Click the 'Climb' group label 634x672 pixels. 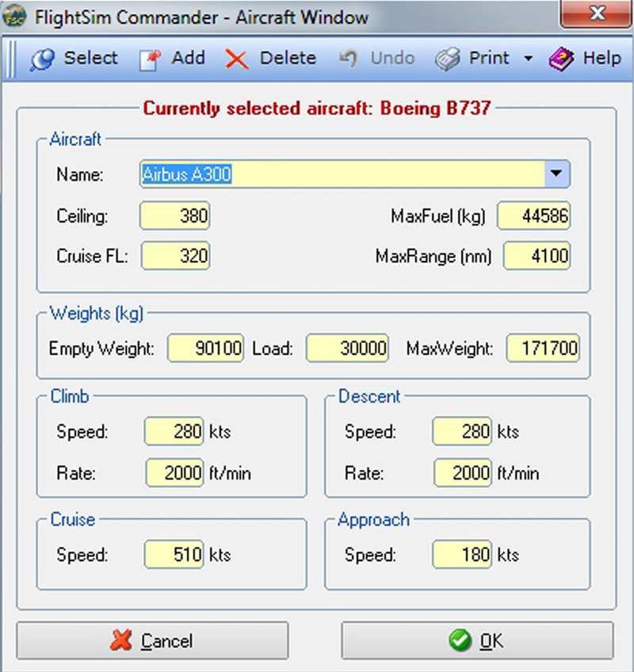[70, 396]
